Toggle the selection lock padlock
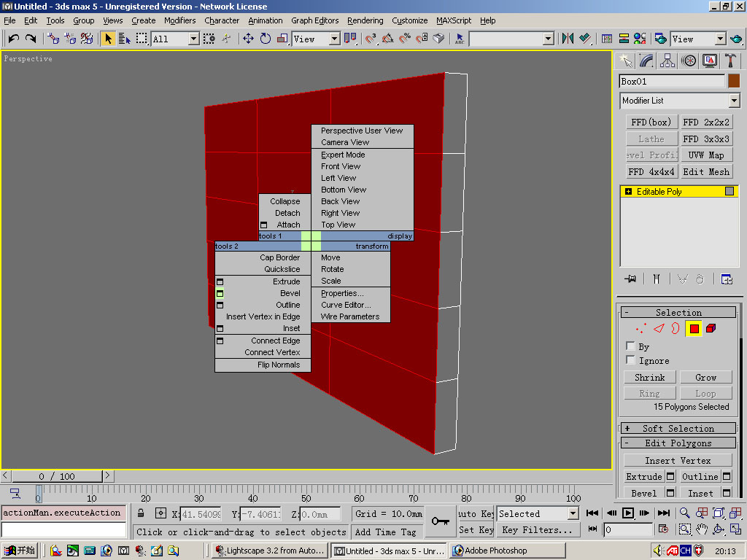 pyautogui.click(x=142, y=513)
